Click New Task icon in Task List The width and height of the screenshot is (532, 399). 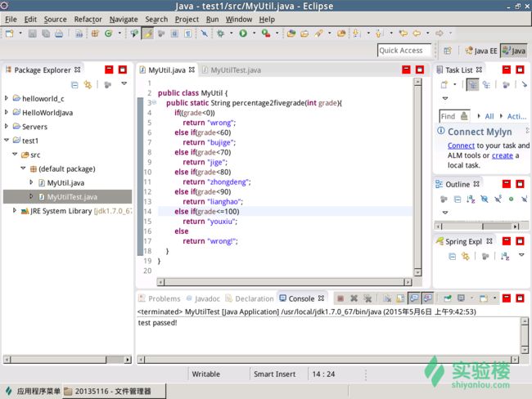coord(444,84)
